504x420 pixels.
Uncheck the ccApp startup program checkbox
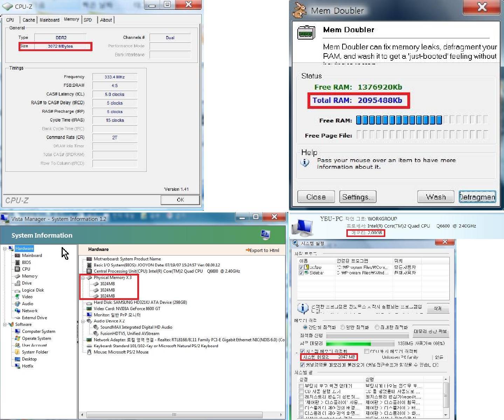point(301,267)
